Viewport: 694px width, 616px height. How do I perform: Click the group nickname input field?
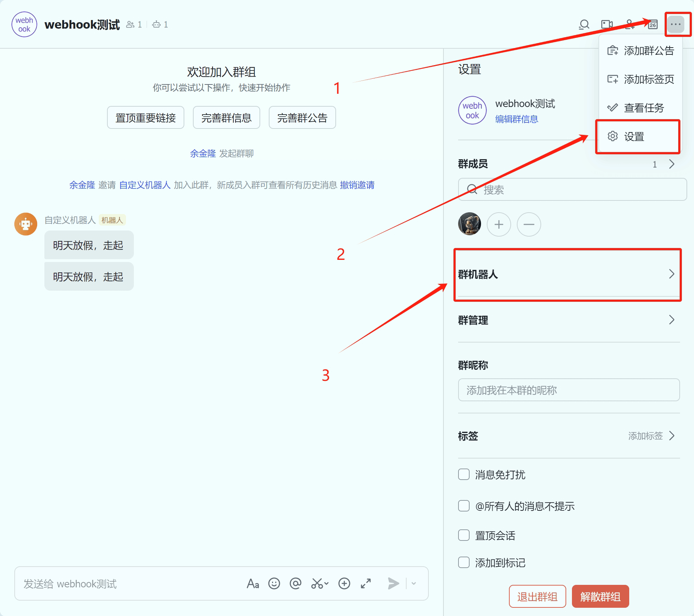coord(568,390)
